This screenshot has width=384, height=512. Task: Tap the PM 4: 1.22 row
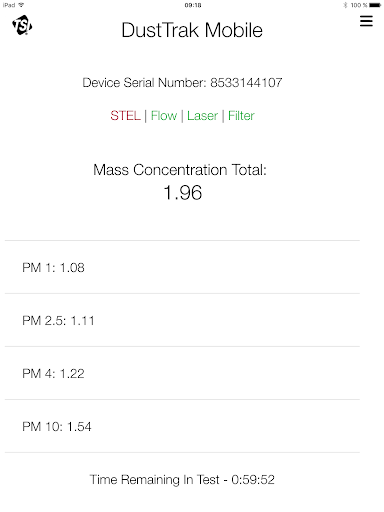point(182,373)
